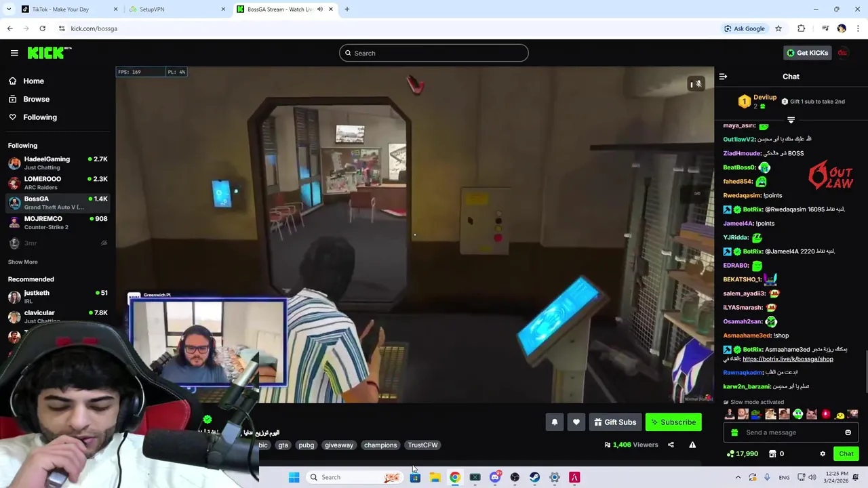Click the 17,990 channel points balance
The height and width of the screenshot is (488, 868).
click(x=743, y=453)
